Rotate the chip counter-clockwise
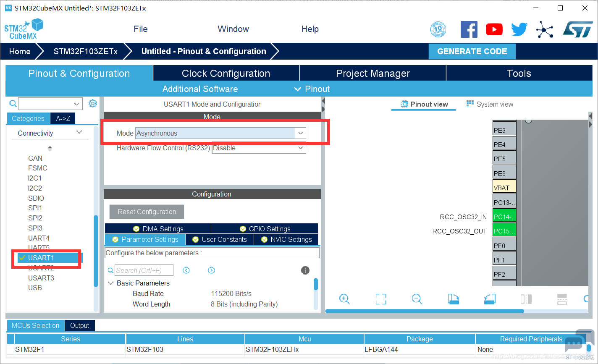 click(x=490, y=299)
